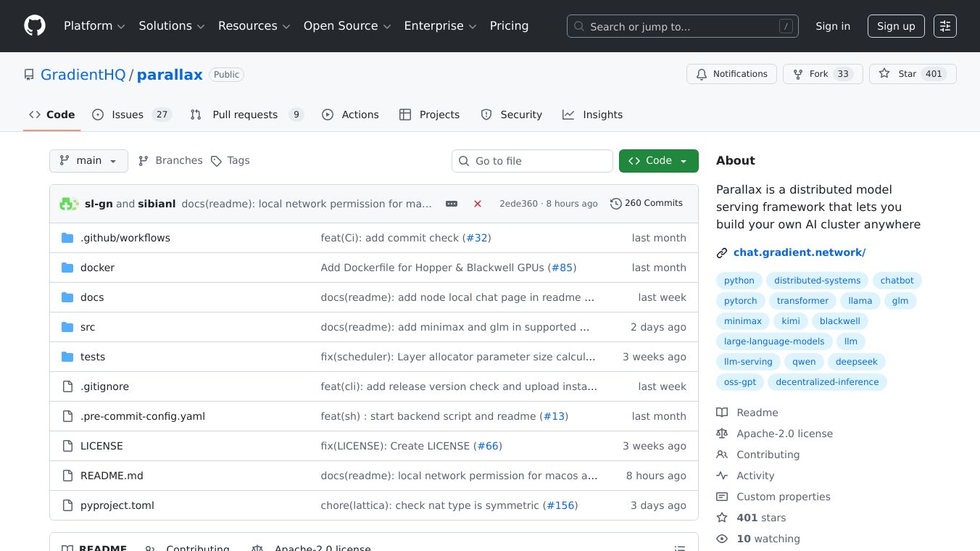Expand the Platform menu in header
Image resolution: width=980 pixels, height=551 pixels.
point(94,26)
